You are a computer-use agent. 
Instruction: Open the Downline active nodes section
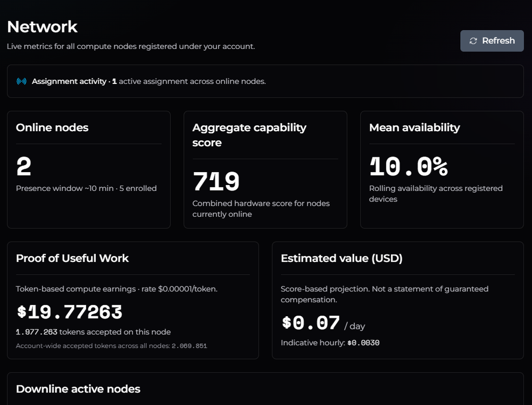point(78,389)
